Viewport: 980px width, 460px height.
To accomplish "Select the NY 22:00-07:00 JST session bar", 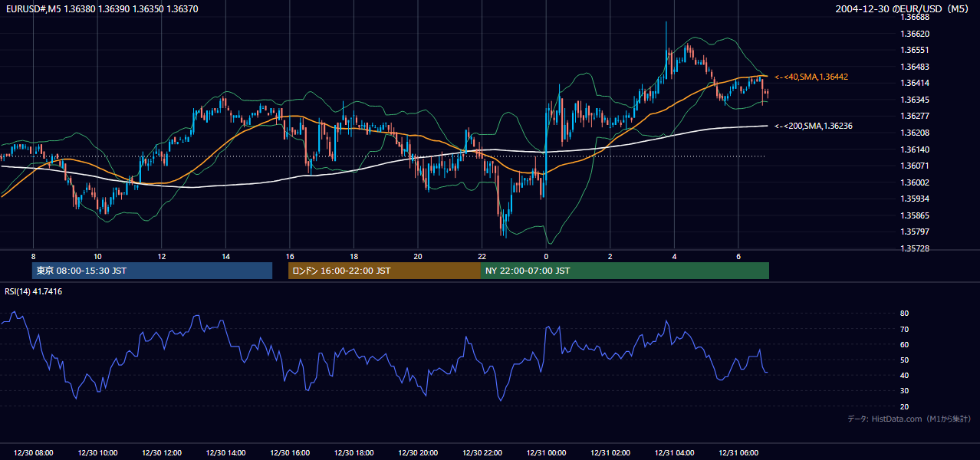I will (625, 271).
